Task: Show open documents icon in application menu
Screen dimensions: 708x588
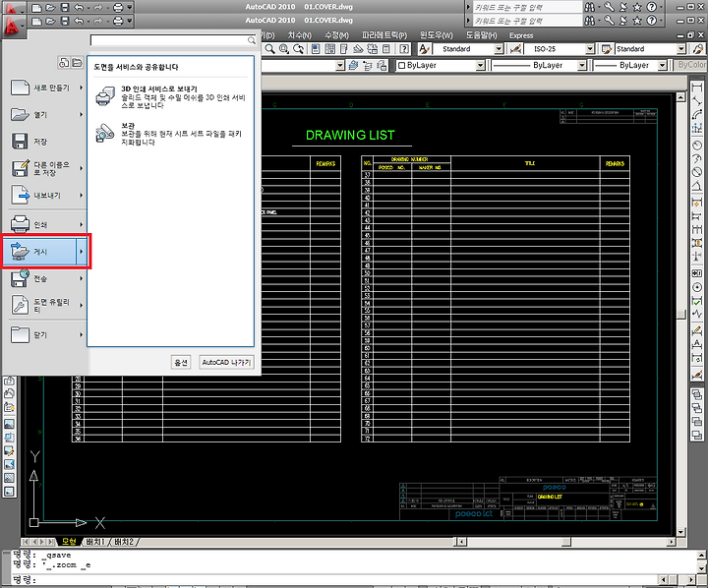Action: 78,63
